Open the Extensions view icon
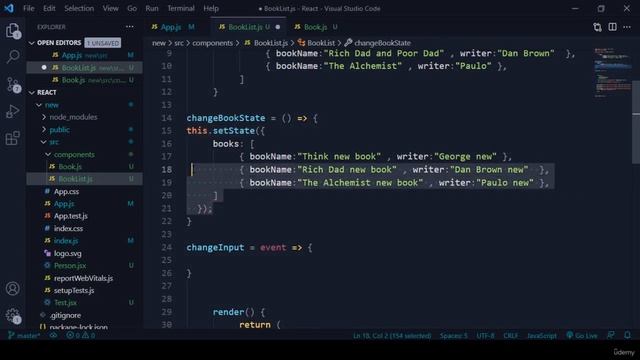The height and width of the screenshot is (360, 640). [13, 138]
